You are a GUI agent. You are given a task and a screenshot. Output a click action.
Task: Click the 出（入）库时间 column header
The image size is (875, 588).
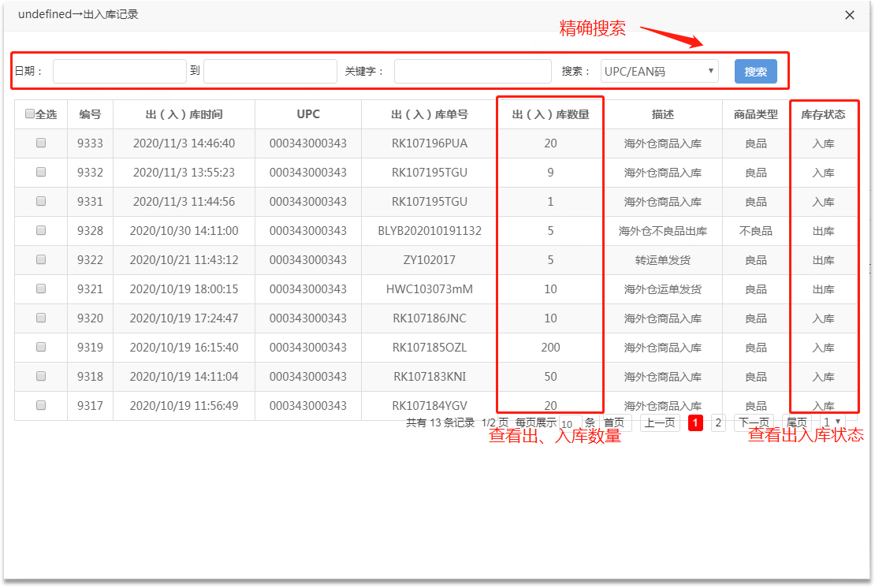(184, 114)
